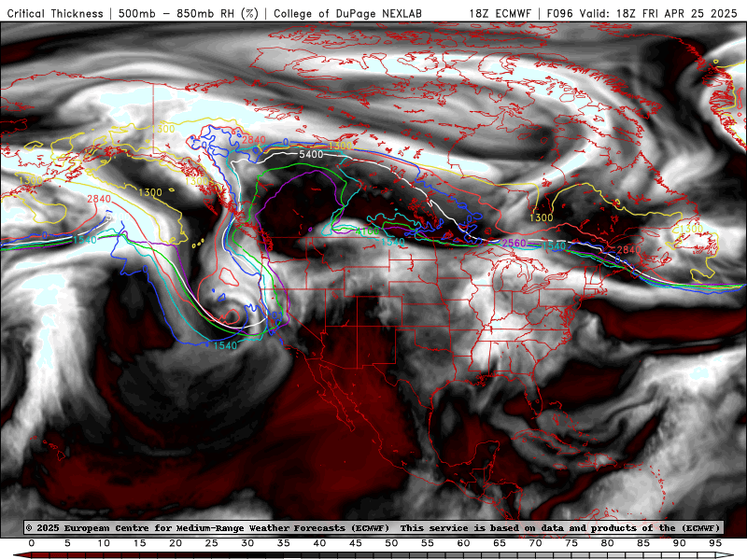This screenshot has width=747, height=560.
Task: Click the "10" tick on the humidity color scale
Action: pos(104,543)
